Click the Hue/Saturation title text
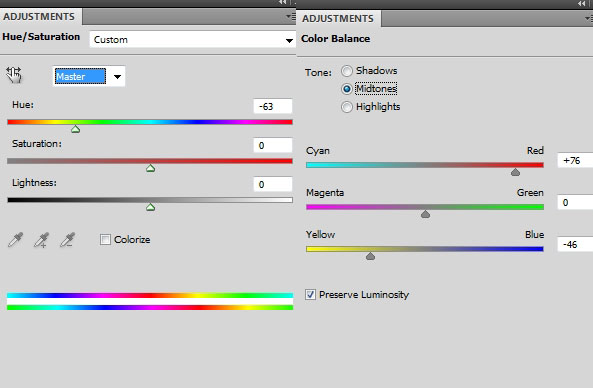The height and width of the screenshot is (388, 593). point(41,37)
